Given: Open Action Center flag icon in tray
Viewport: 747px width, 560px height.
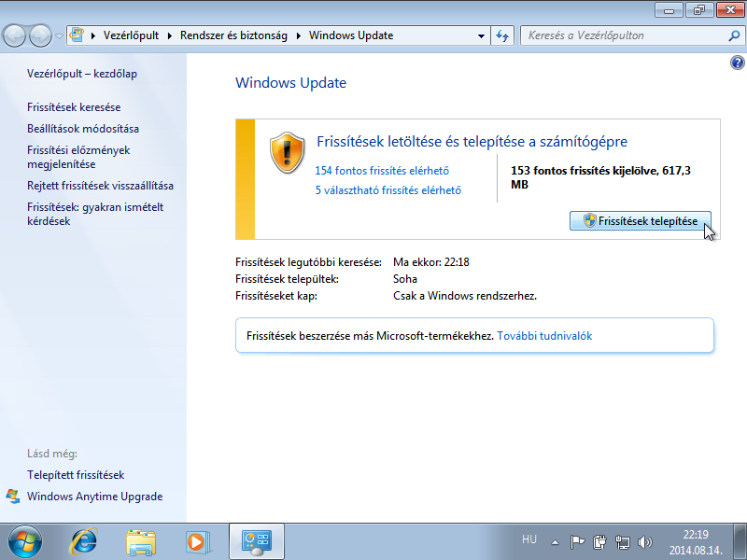Looking at the screenshot, I should (577, 542).
